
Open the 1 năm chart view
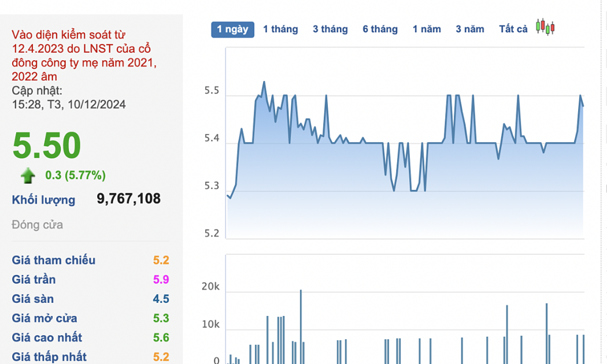pyautogui.click(x=427, y=29)
